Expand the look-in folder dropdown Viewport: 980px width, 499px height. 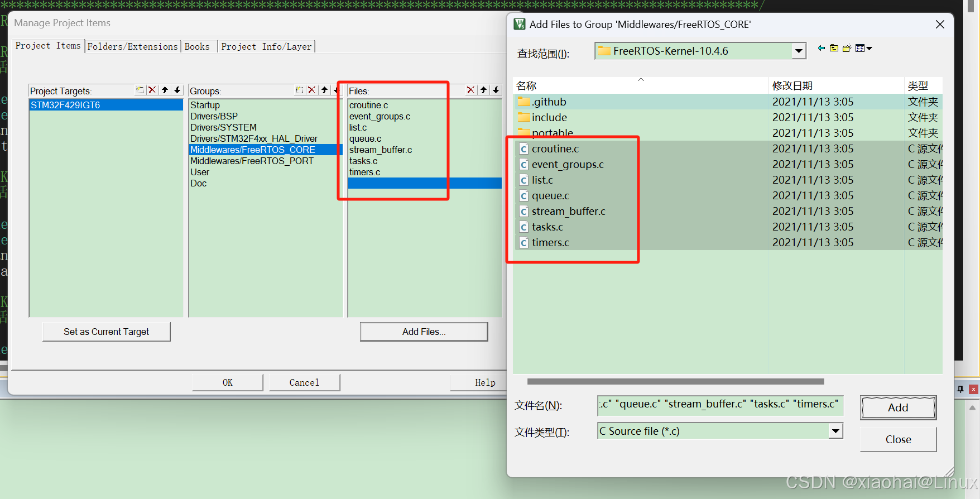799,51
